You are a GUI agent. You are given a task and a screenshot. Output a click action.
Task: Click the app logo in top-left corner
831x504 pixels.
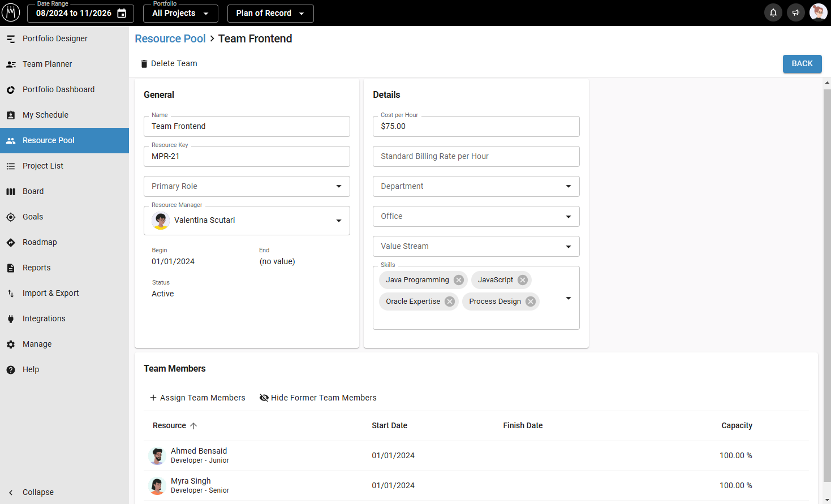click(x=11, y=12)
